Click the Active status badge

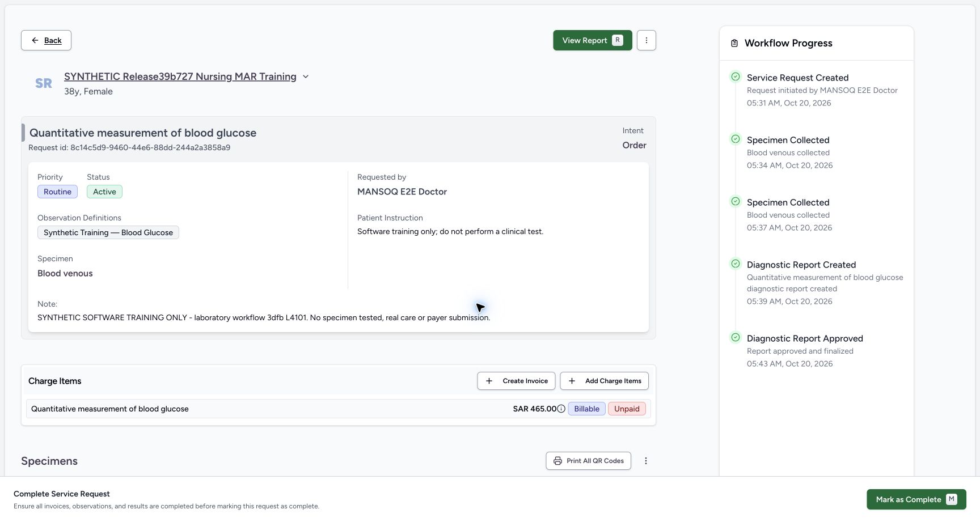click(x=104, y=192)
